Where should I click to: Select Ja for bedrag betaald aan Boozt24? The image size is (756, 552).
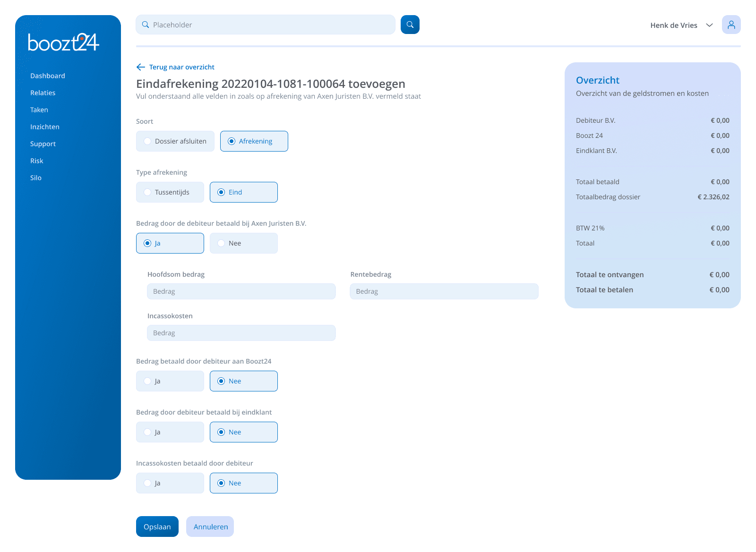tap(170, 381)
